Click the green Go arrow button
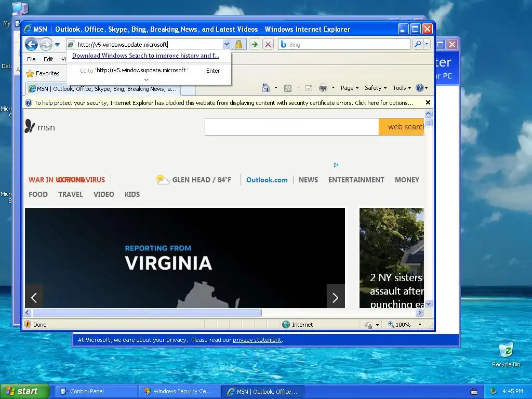The height and width of the screenshot is (399, 532). [x=255, y=44]
